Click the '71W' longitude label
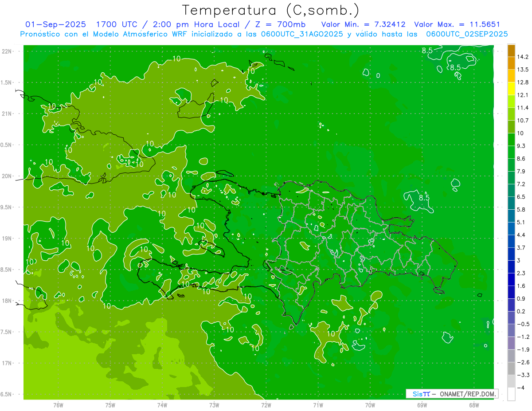This screenshot has width=532, height=411. (318, 405)
